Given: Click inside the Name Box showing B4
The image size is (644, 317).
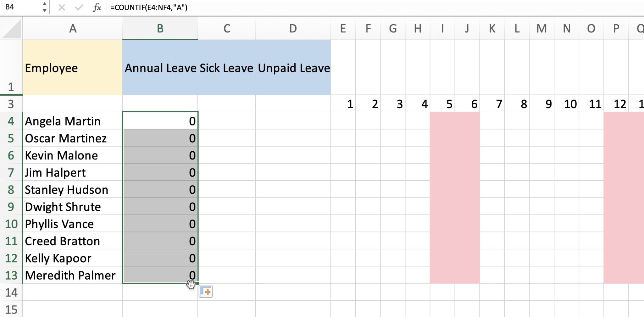Looking at the screenshot, I should pos(19,7).
